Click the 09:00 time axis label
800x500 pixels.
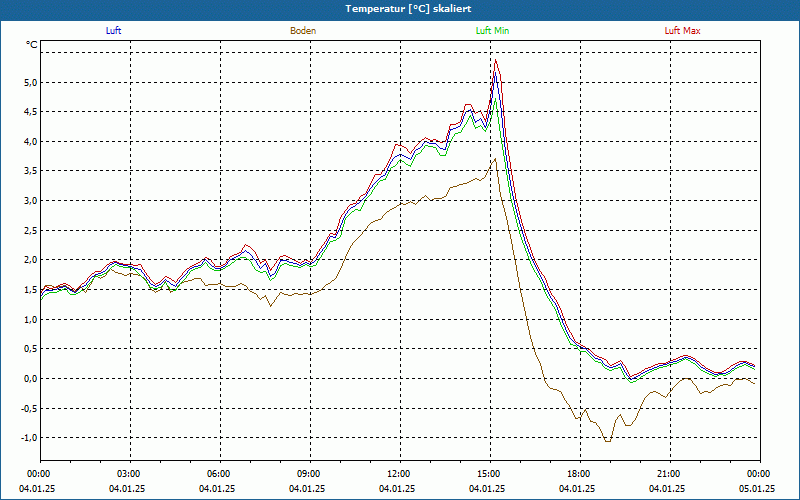click(310, 474)
